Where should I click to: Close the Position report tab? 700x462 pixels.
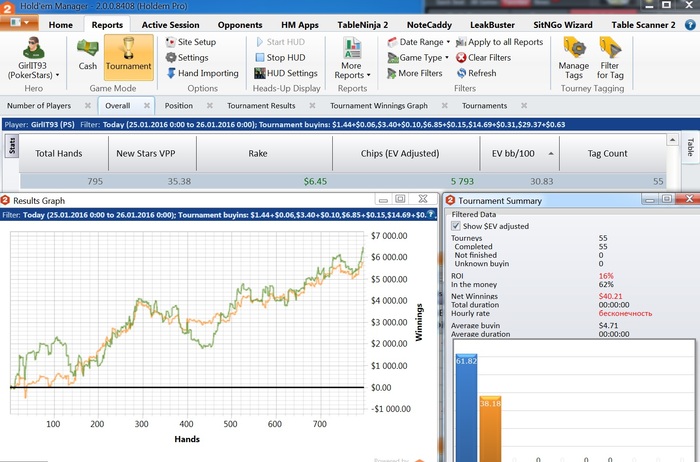pos(209,106)
